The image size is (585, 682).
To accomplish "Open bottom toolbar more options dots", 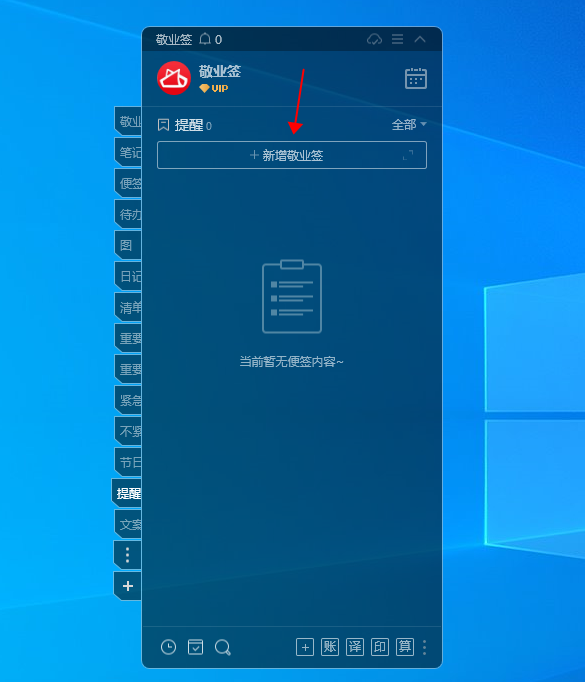I will pos(425,648).
